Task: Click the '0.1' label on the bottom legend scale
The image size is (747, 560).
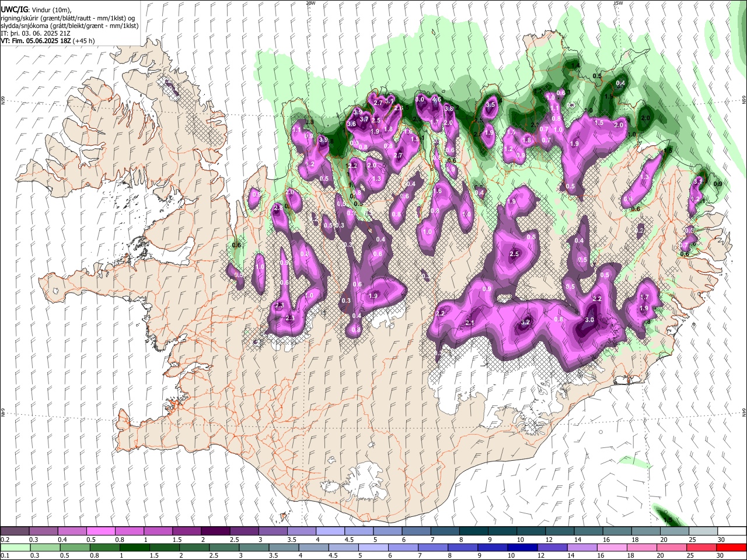Action: point(5,555)
